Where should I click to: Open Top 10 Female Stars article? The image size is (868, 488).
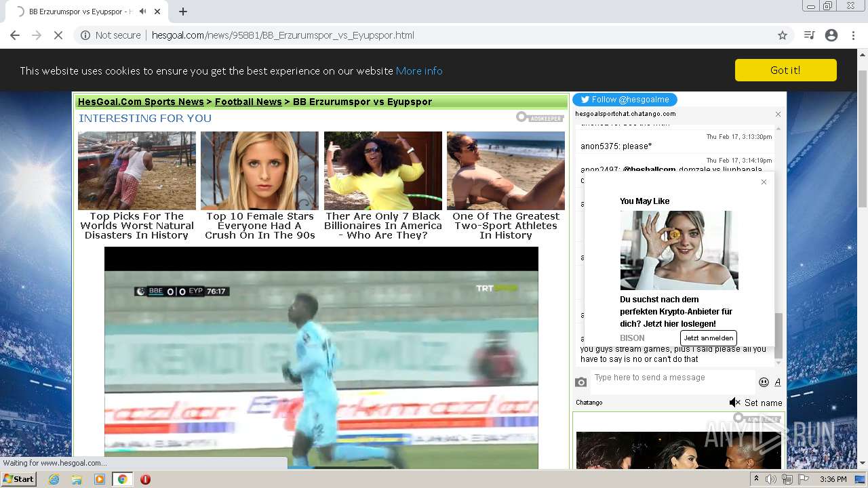click(x=260, y=226)
